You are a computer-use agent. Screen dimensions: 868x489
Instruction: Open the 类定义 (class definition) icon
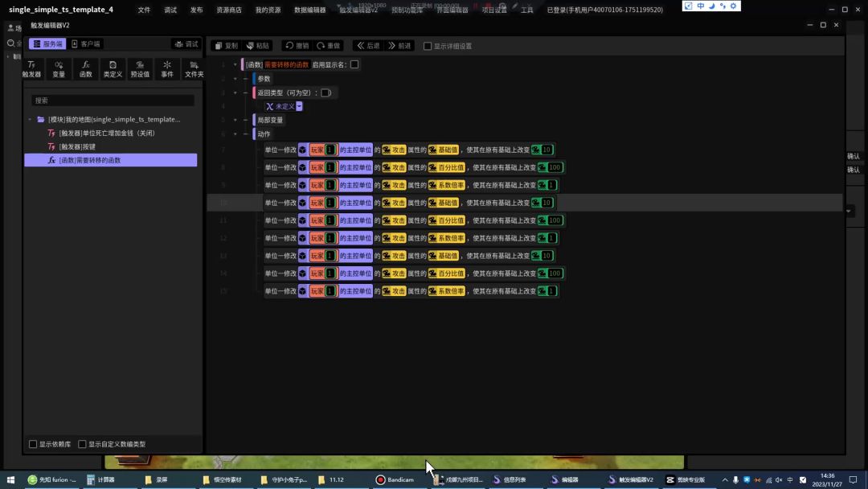[x=113, y=68]
